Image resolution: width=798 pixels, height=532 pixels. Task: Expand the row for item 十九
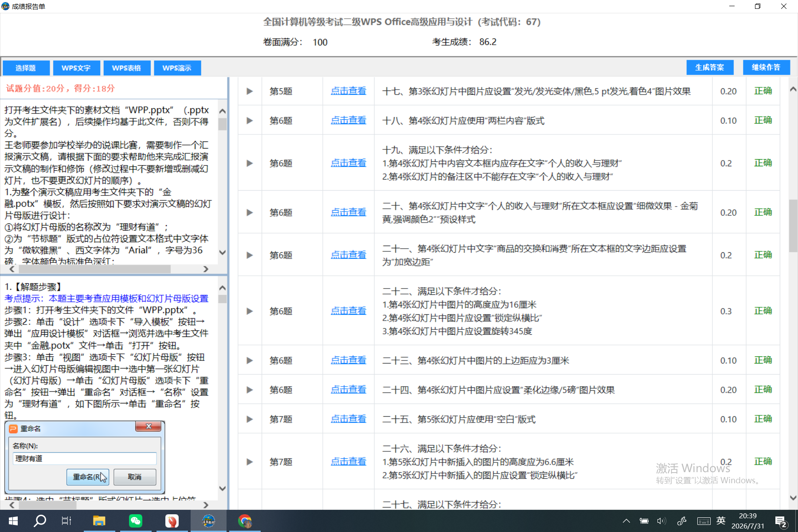pyautogui.click(x=250, y=163)
